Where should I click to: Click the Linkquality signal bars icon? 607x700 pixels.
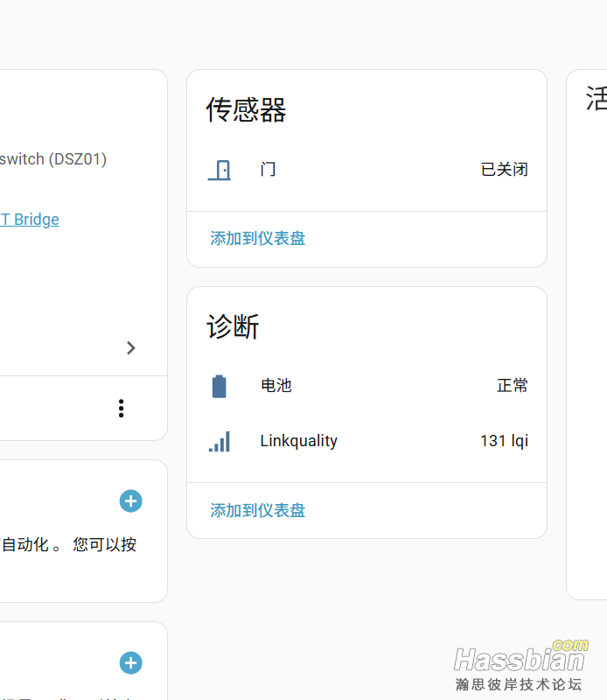click(x=220, y=442)
